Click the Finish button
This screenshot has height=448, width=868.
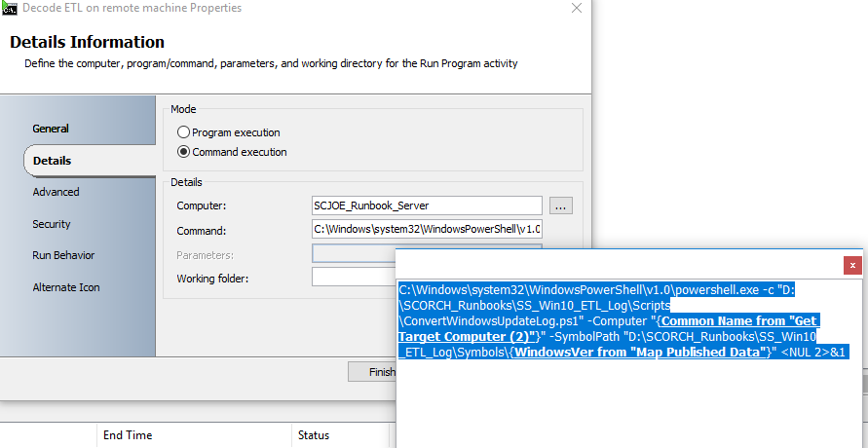(x=372, y=372)
